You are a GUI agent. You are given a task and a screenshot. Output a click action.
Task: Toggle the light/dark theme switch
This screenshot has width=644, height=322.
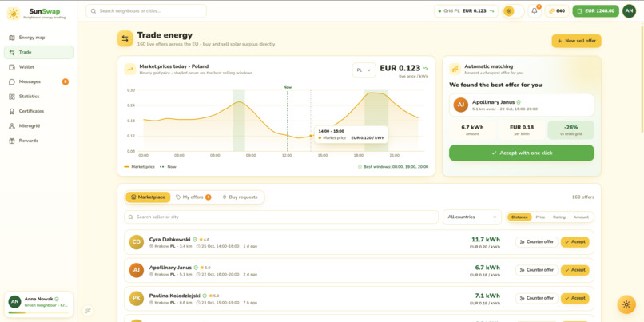[x=514, y=11]
